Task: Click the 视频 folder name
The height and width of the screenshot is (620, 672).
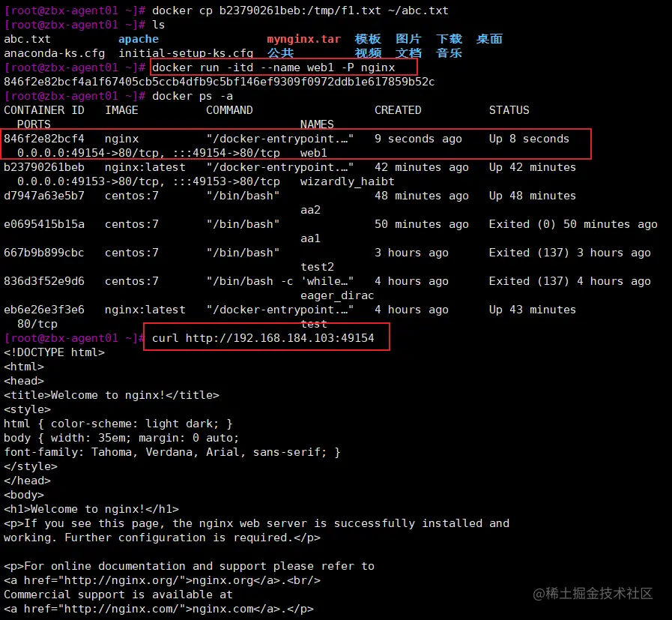Action: (x=368, y=53)
